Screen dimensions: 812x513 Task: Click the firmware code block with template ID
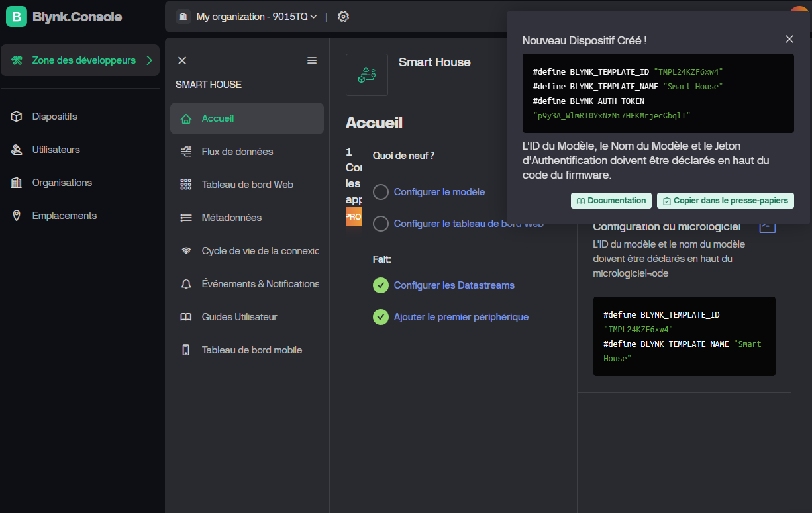684,336
